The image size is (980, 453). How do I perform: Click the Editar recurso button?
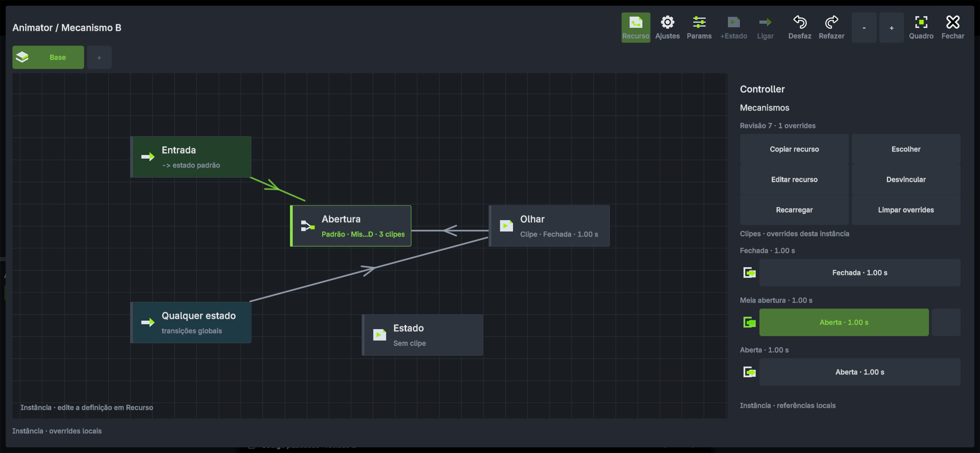coord(794,179)
